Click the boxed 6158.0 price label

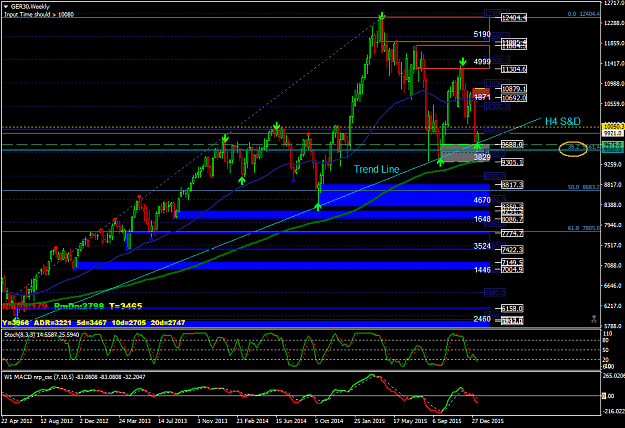click(512, 309)
